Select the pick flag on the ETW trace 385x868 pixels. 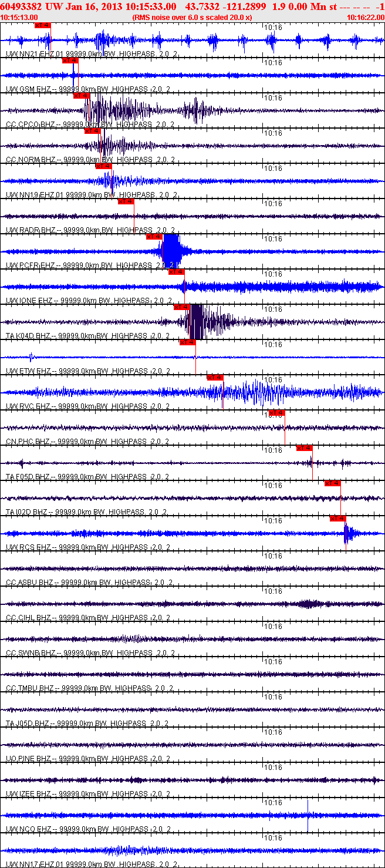(x=188, y=342)
